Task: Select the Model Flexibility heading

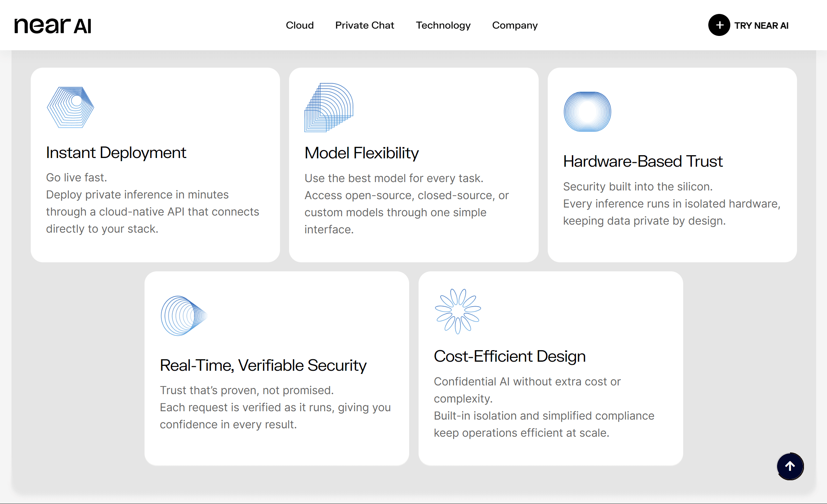Action: [361, 153]
